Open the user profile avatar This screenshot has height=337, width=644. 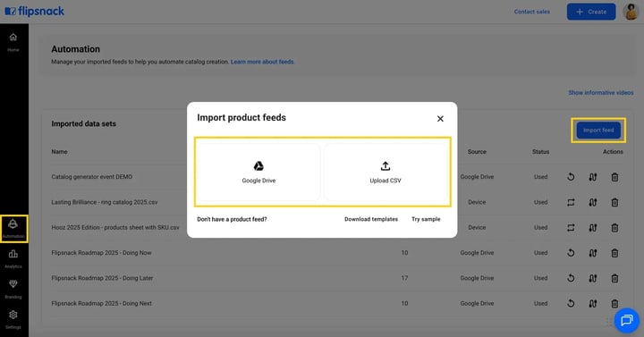tap(631, 12)
